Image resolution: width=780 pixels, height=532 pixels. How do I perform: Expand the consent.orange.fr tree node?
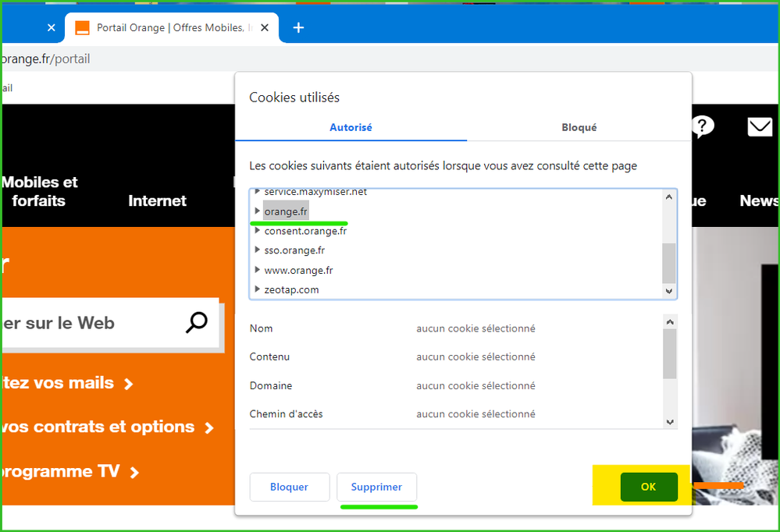pos(258,231)
